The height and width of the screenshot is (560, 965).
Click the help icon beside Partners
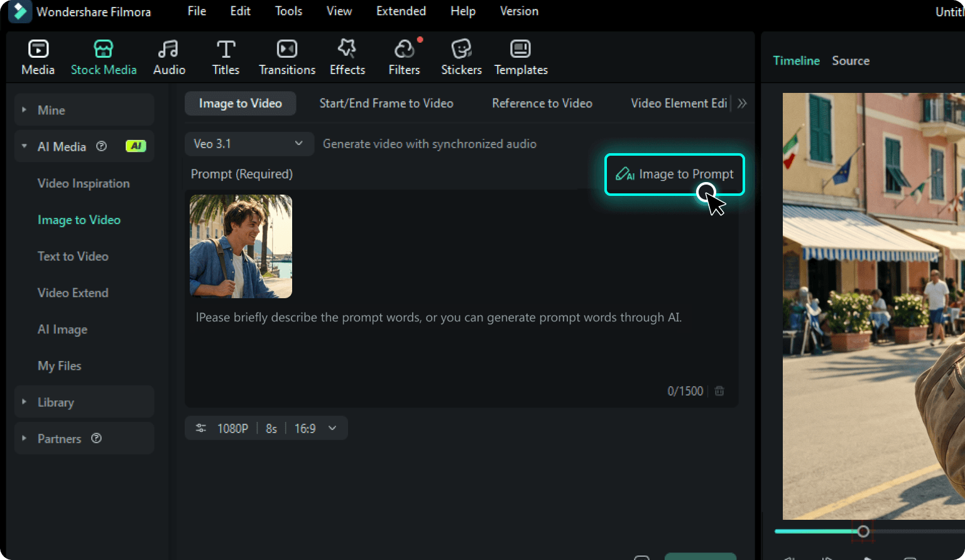tap(96, 438)
